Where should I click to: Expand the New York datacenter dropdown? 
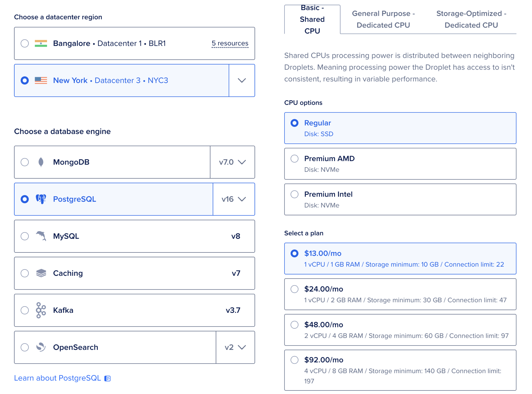click(x=242, y=80)
